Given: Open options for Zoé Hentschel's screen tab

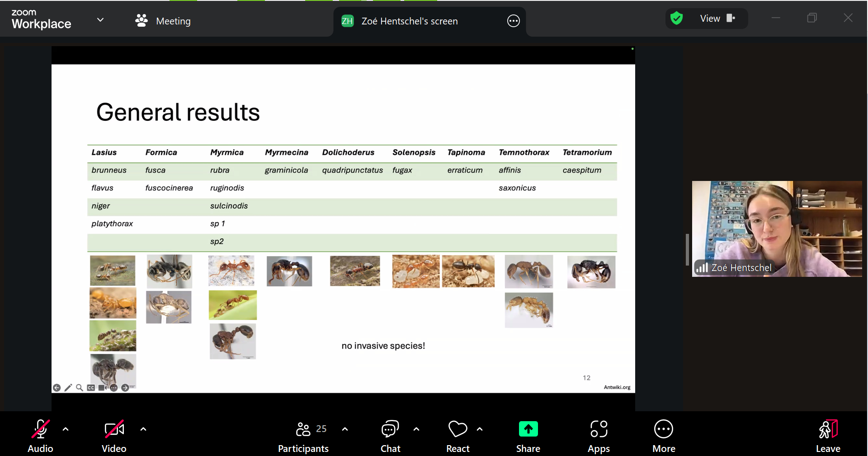Looking at the screenshot, I should 513,21.
